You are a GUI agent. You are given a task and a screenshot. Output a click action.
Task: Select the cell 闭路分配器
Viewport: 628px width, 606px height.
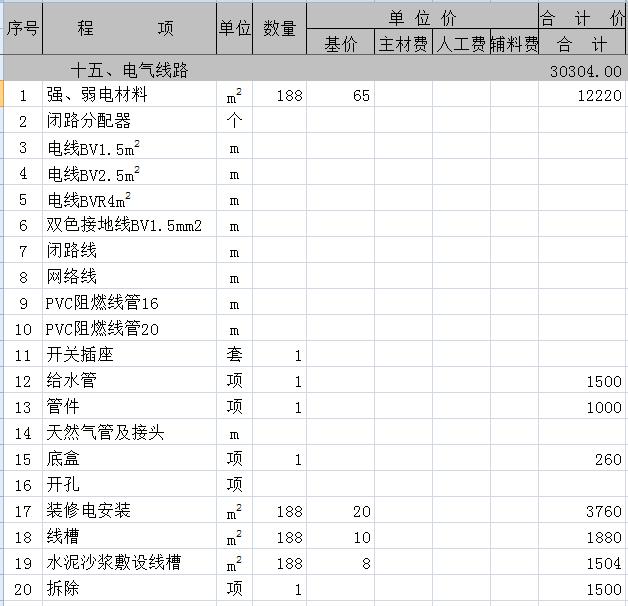pyautogui.click(x=129, y=120)
